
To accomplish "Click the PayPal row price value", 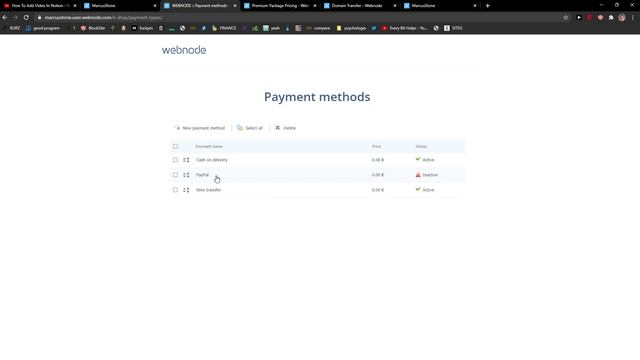I will [378, 175].
